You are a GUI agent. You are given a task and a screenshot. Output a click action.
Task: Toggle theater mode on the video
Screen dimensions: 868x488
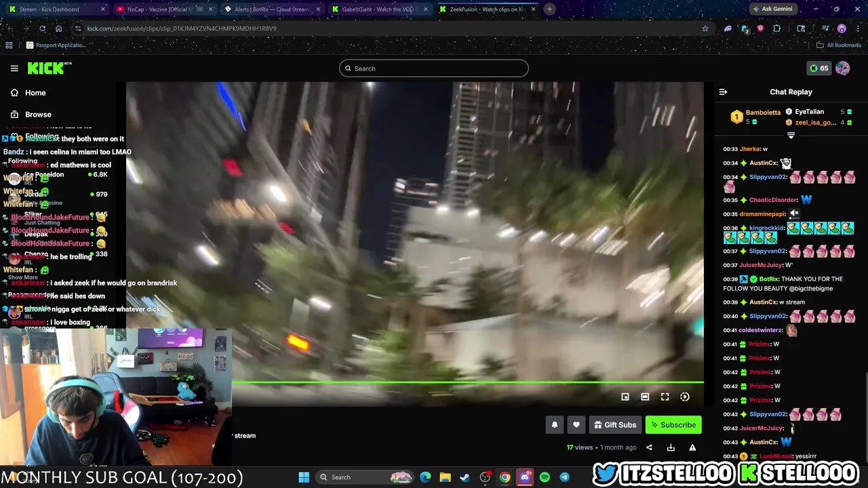[x=645, y=397]
